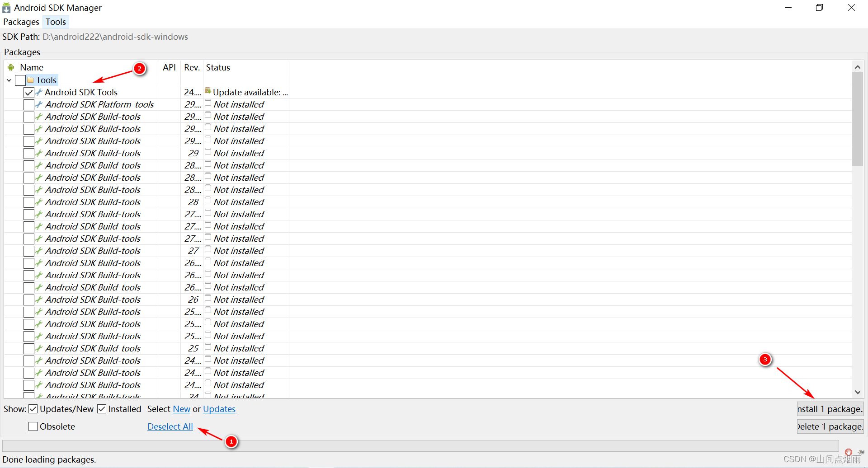This screenshot has width=868, height=468.
Task: Select the Tools folder label in tree
Action: pyautogui.click(x=46, y=80)
